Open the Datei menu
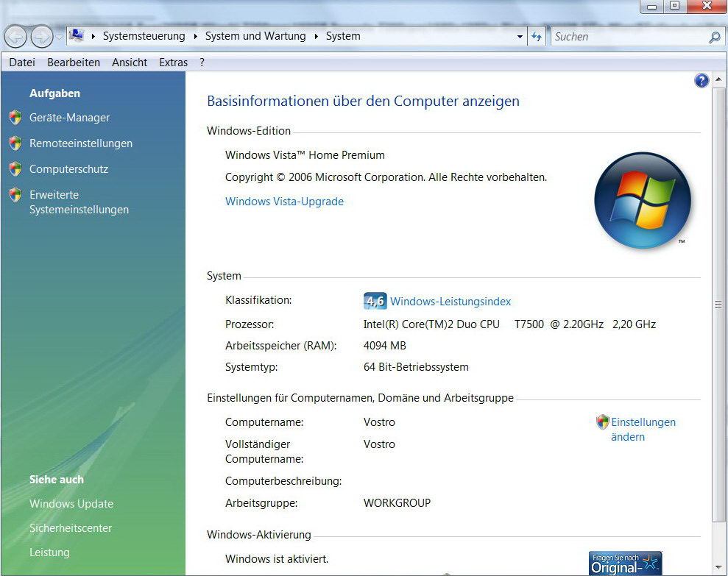The image size is (728, 576). pyautogui.click(x=22, y=63)
